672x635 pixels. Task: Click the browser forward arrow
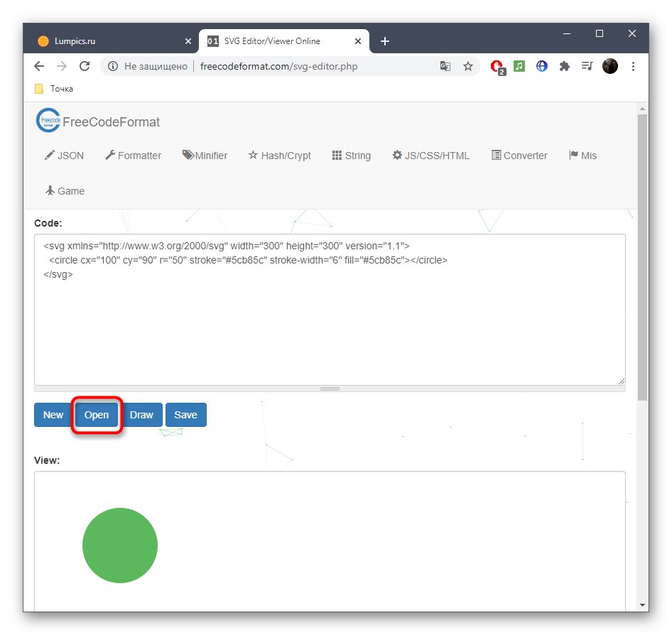(62, 66)
